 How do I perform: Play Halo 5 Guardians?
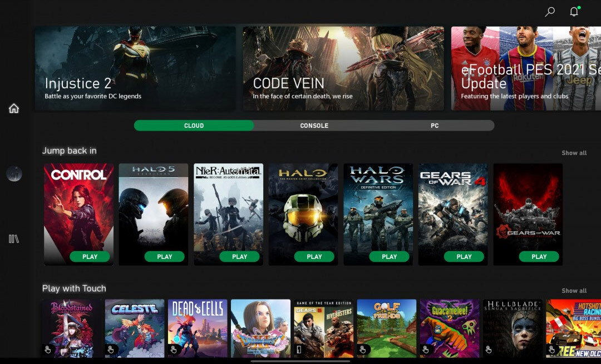tap(164, 257)
